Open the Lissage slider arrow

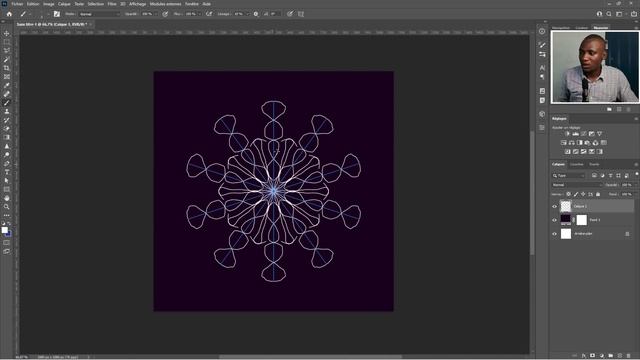[x=248, y=14]
